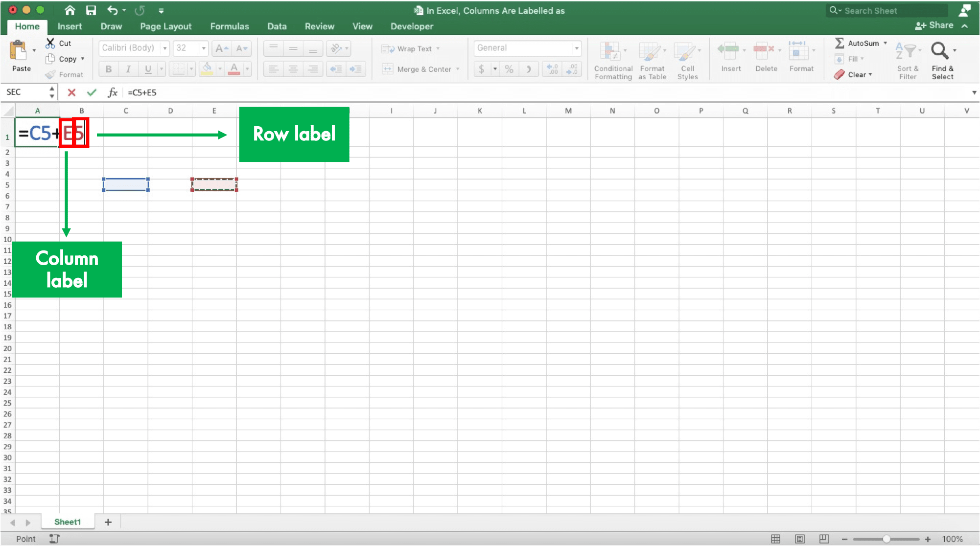Click Format as Table
Viewport: 980px width, 546px height.
click(652, 60)
